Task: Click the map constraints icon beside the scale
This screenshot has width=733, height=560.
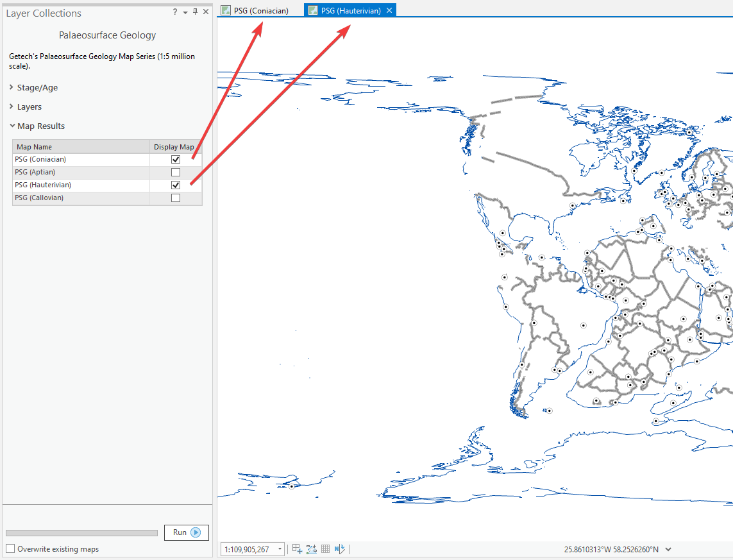Action: [297, 549]
